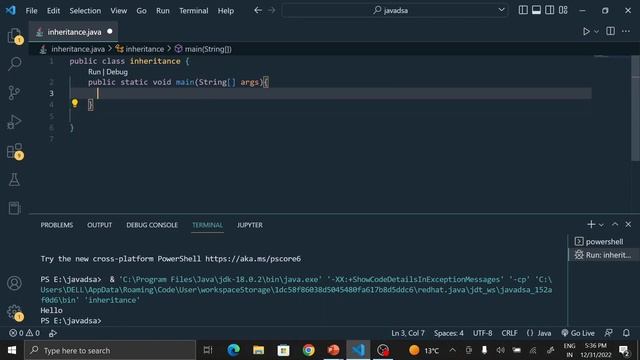Image resolution: width=640 pixels, height=360 pixels.
Task: Click the Run CodeLens link
Action: [x=94, y=72]
